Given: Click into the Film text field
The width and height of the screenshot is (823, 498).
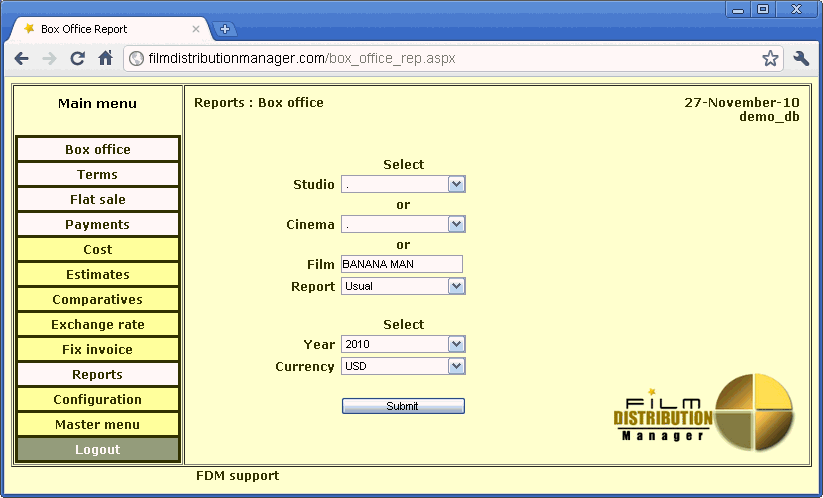Looking at the screenshot, I should click(401, 264).
